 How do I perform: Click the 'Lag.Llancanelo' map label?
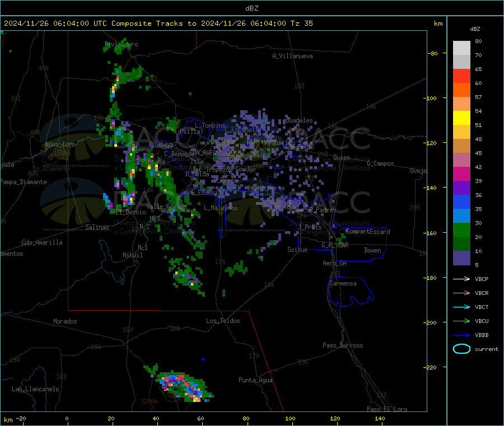click(x=35, y=389)
